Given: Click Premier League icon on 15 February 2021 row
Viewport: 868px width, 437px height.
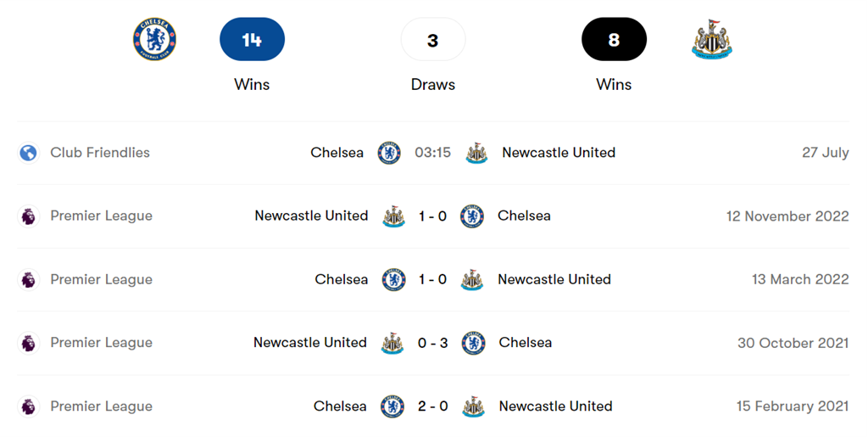Looking at the screenshot, I should 29,406.
